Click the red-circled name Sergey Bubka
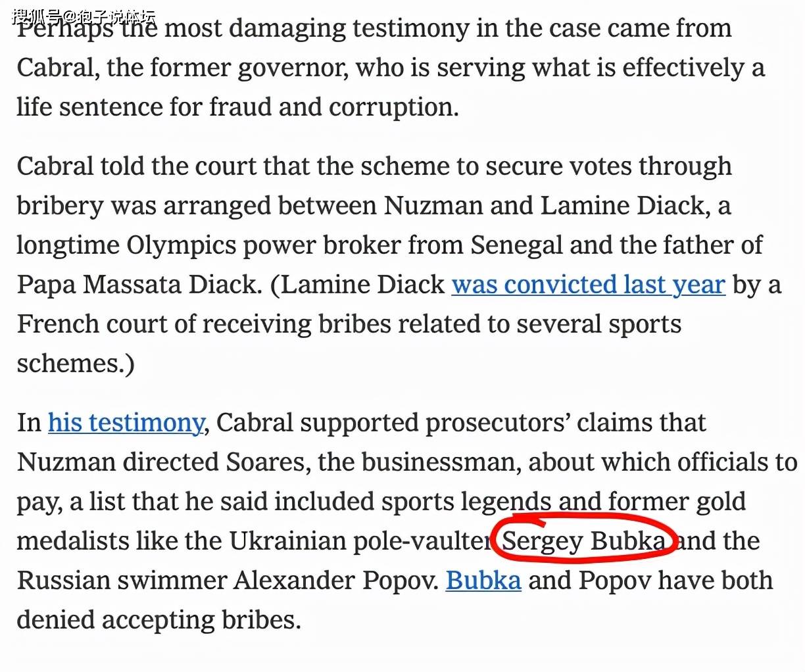 (x=584, y=541)
